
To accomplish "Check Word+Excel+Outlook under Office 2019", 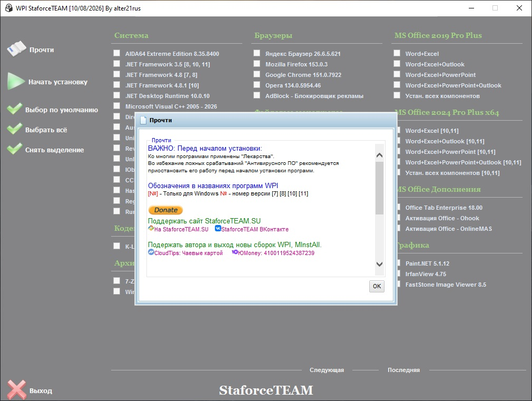I will (x=397, y=63).
